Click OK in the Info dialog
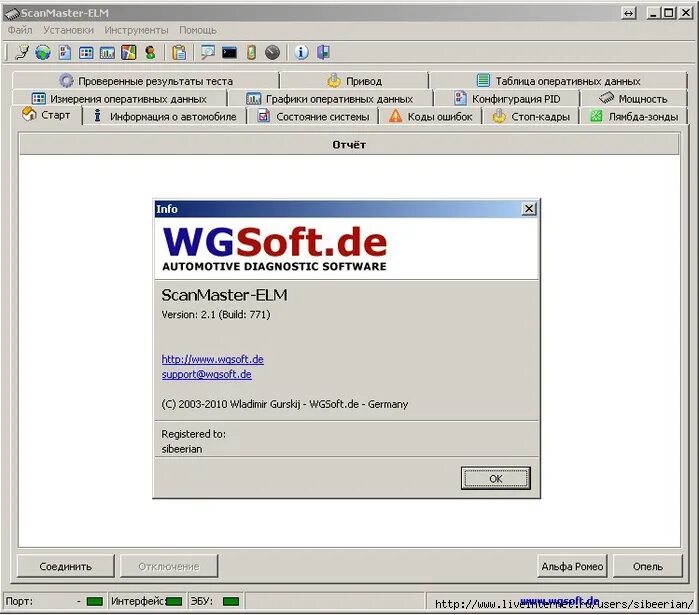Image resolution: width=699 pixels, height=615 pixels. click(x=496, y=479)
